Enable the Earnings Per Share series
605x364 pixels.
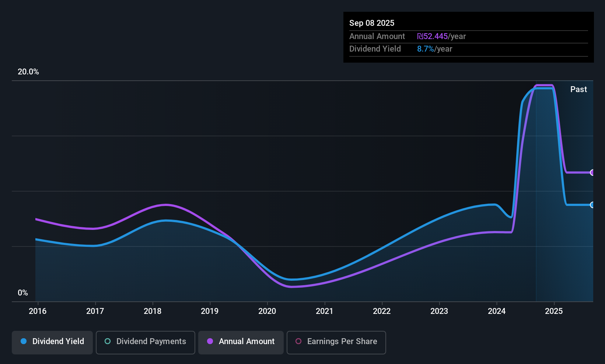(x=342, y=342)
